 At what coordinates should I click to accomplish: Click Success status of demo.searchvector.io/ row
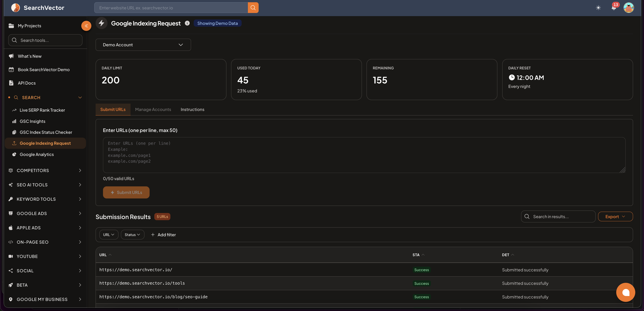click(421, 270)
